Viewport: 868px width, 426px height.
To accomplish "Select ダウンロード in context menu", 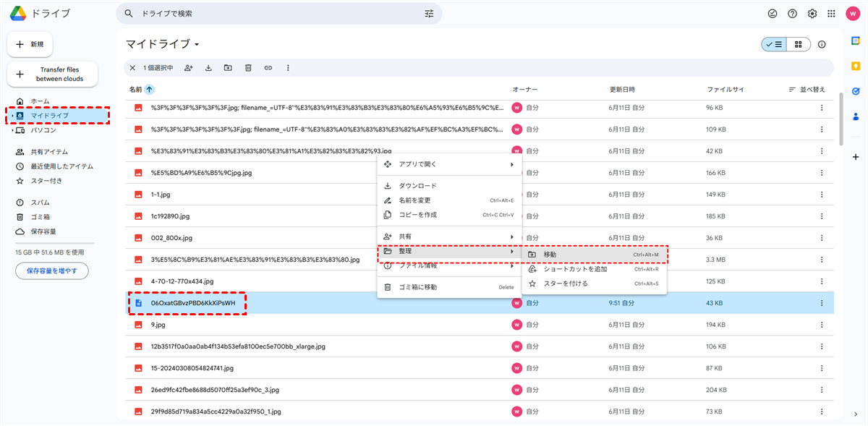I will coord(449,186).
